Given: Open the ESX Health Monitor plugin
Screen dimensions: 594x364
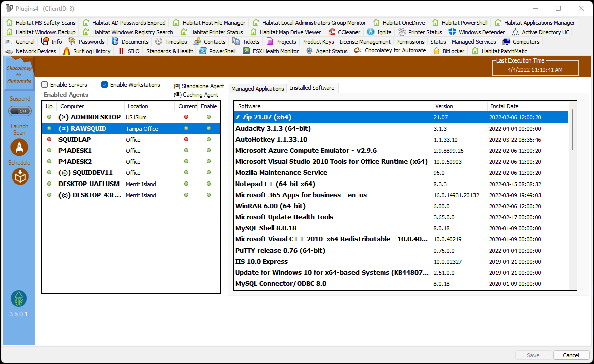Looking at the screenshot, I should pos(275,51).
